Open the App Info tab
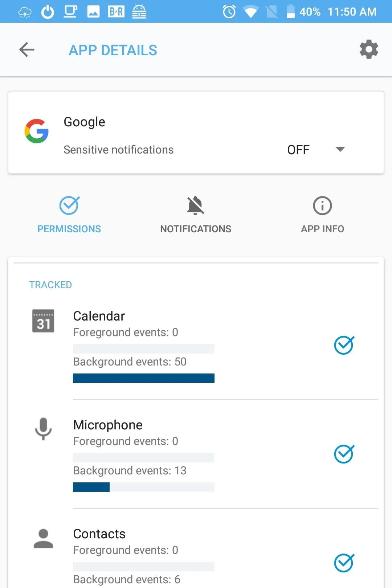 click(322, 215)
